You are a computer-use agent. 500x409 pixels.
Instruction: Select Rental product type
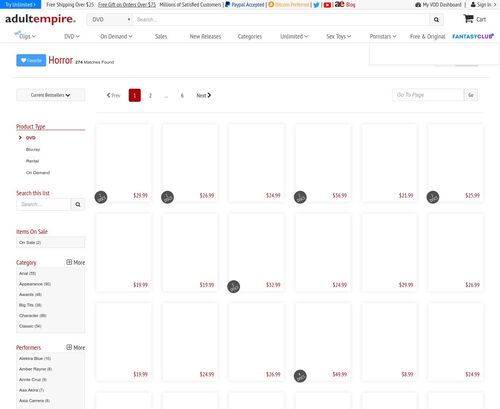[x=32, y=161]
